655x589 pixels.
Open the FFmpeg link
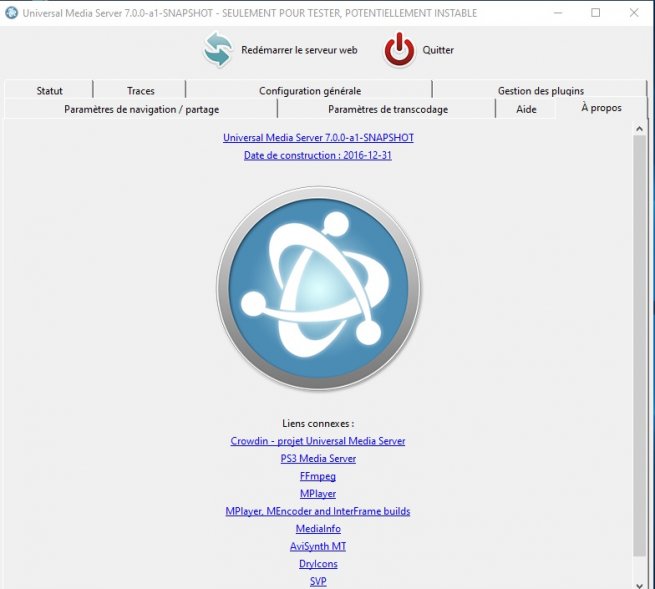click(318, 477)
